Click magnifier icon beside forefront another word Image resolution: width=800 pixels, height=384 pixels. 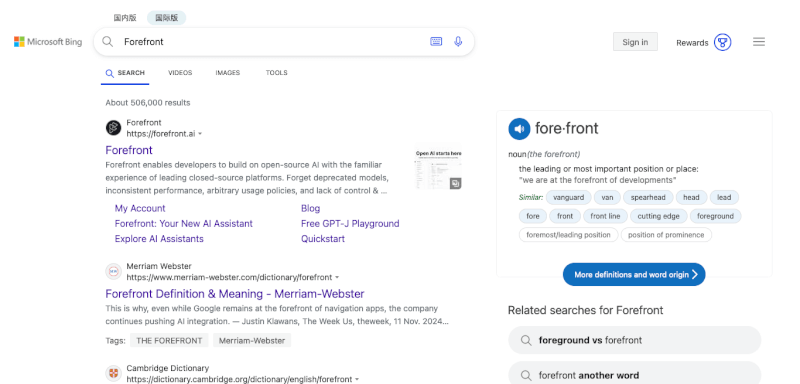click(x=526, y=375)
